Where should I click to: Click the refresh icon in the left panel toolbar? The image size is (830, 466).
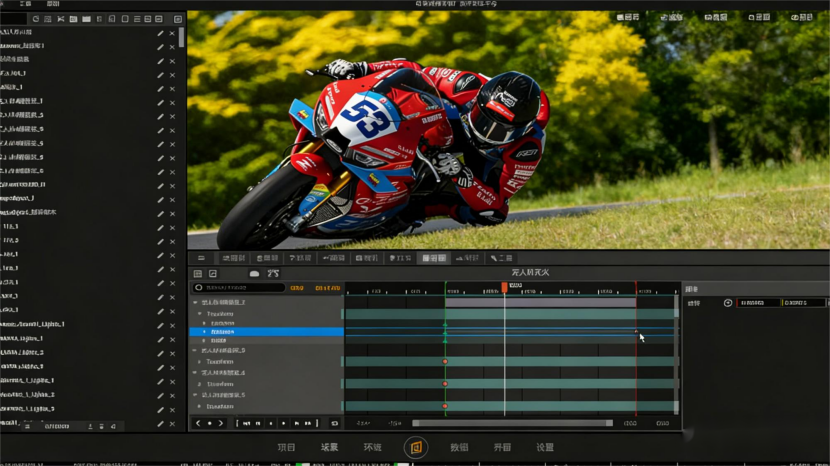(x=35, y=19)
